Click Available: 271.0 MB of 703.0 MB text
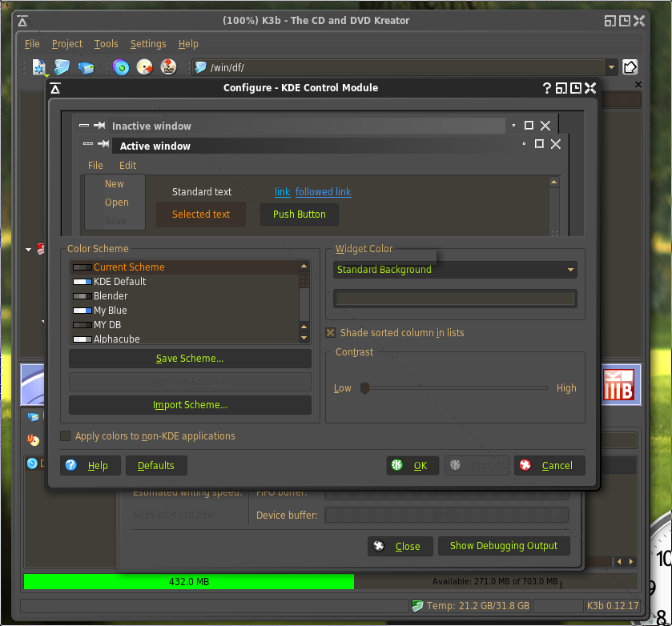This screenshot has width=672, height=626. coord(495,581)
